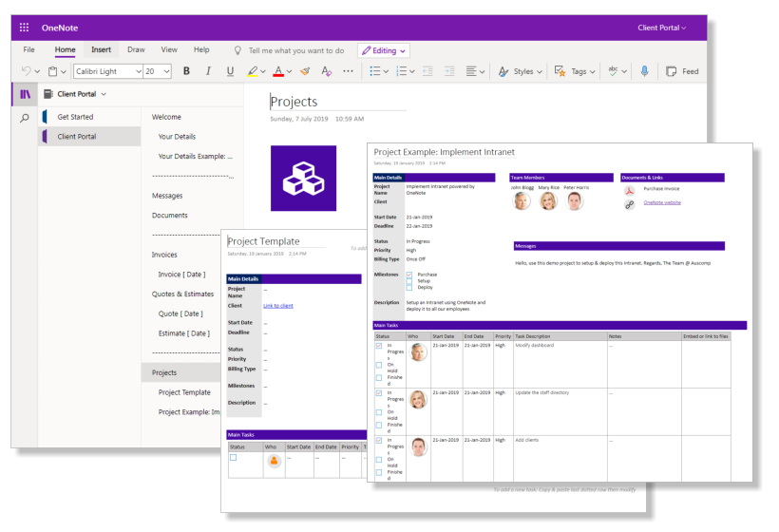Click the Undo arrow icon
This screenshot has height=532, width=779.
click(27, 71)
